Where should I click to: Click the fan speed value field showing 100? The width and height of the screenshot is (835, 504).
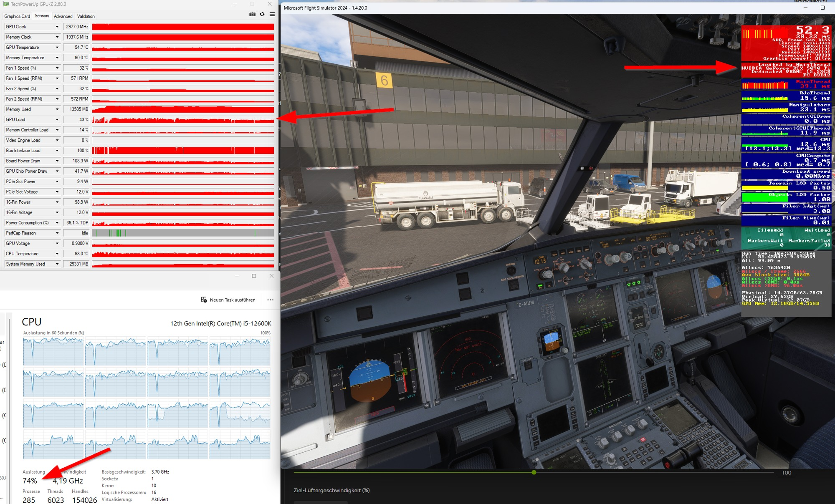click(x=787, y=473)
